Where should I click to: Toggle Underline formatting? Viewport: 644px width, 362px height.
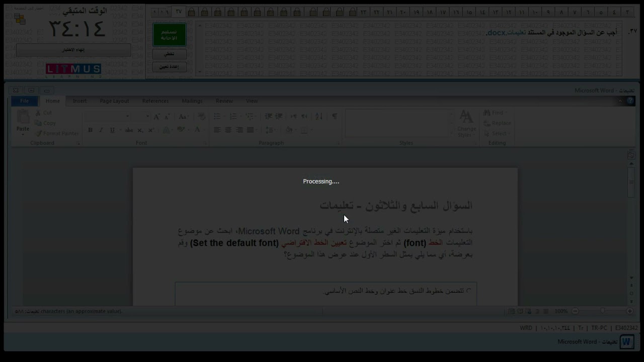(x=112, y=130)
